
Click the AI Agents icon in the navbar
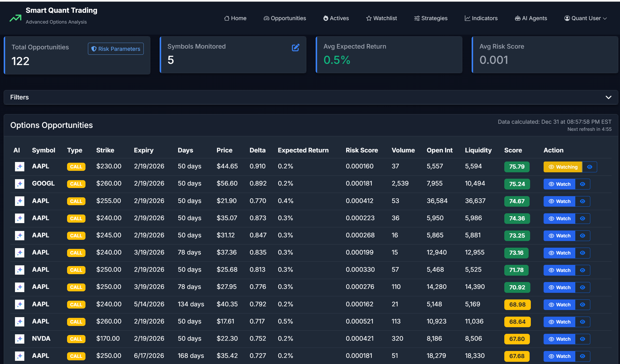point(517,18)
